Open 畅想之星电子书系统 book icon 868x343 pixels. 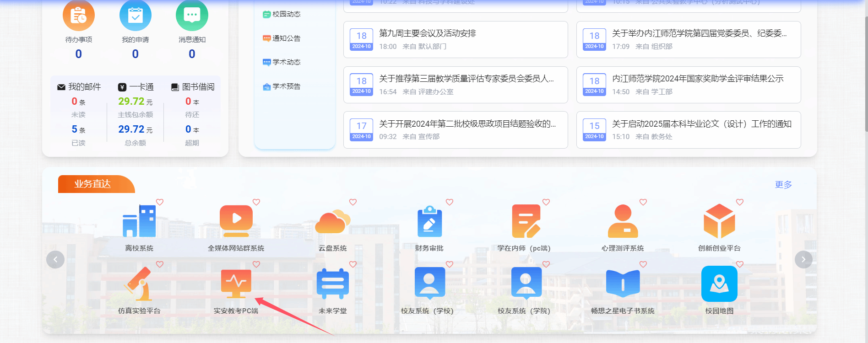click(623, 284)
